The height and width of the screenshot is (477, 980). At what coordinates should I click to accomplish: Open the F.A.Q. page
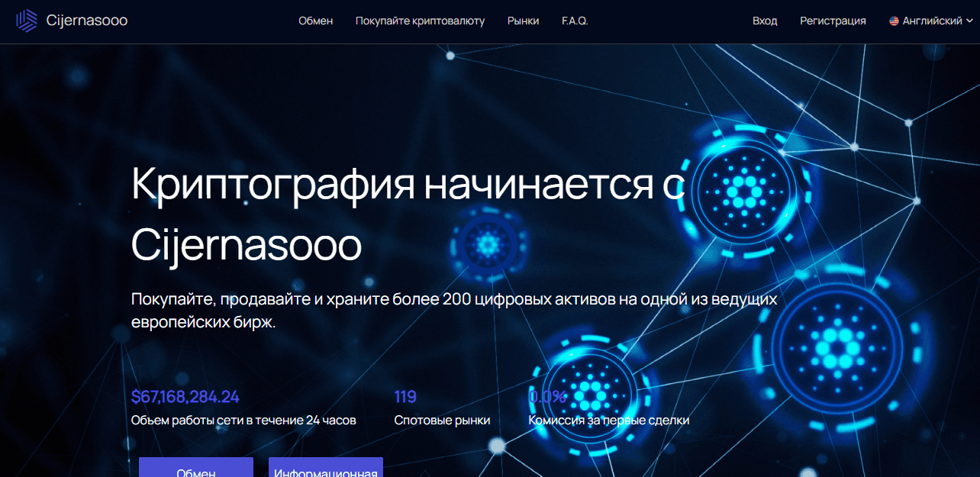tap(574, 21)
